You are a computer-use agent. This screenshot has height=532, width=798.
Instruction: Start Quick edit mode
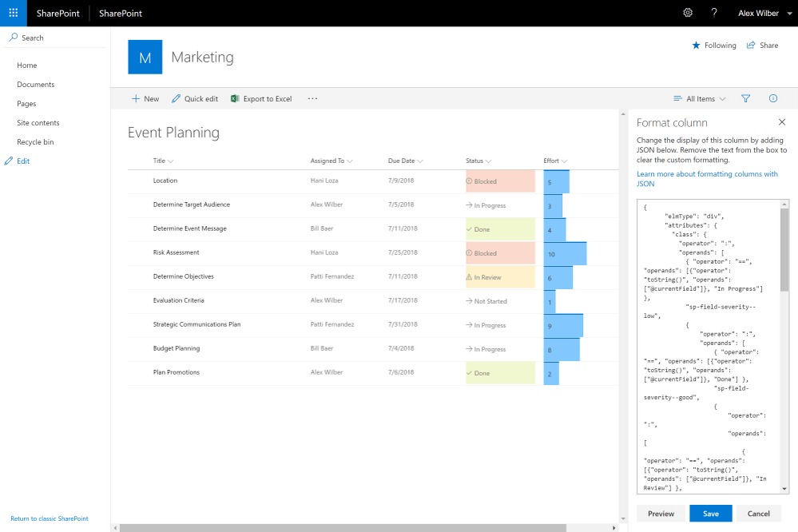click(x=194, y=98)
